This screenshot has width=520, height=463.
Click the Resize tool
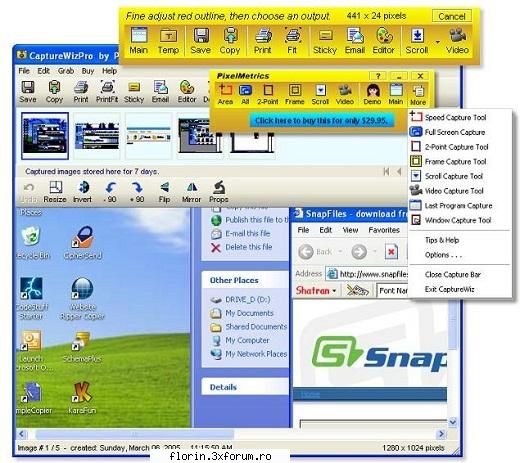(x=55, y=192)
